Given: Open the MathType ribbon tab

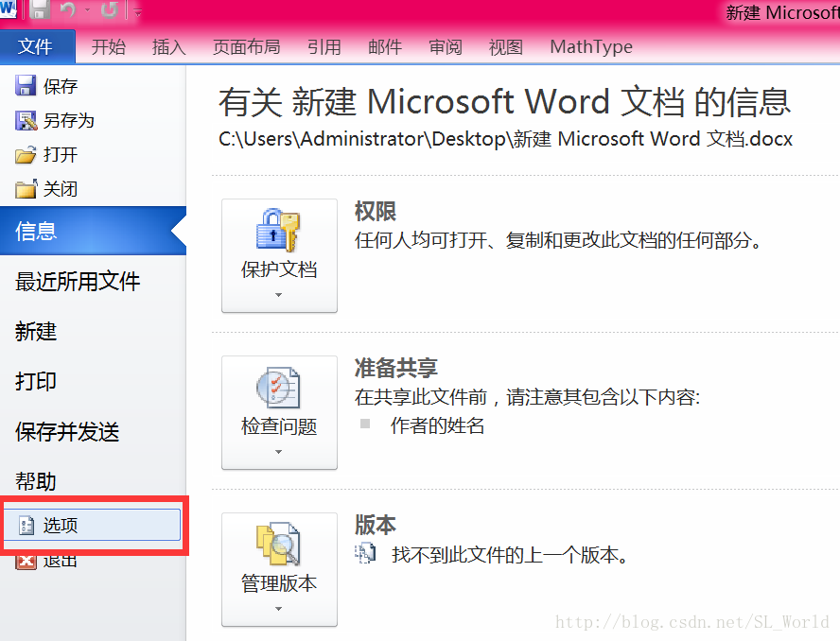Looking at the screenshot, I should point(591,47).
